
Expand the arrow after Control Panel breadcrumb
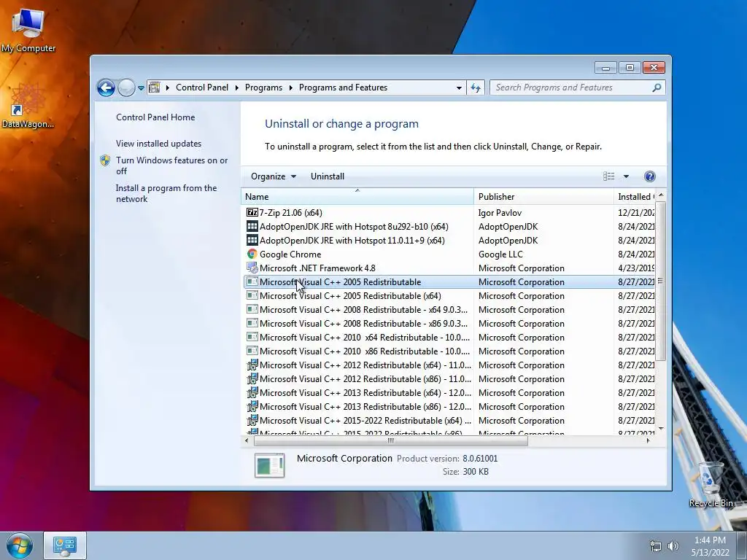237,87
